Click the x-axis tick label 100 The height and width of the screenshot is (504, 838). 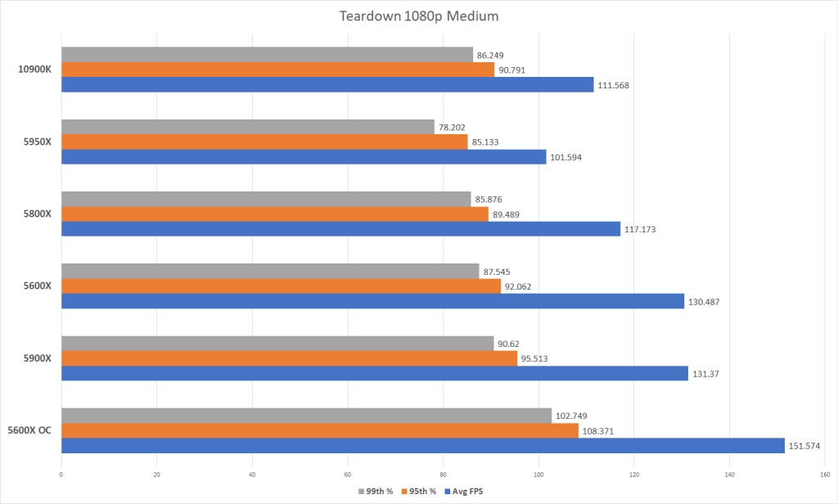pos(538,475)
